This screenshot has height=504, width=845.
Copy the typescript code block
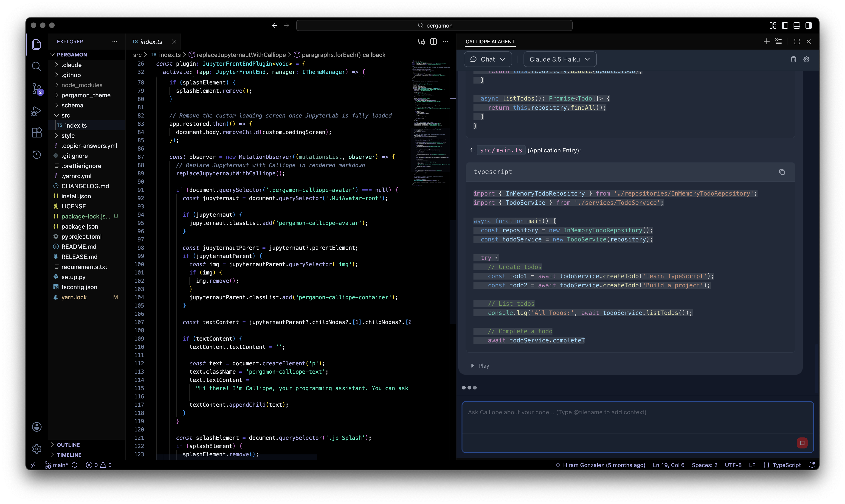782,172
